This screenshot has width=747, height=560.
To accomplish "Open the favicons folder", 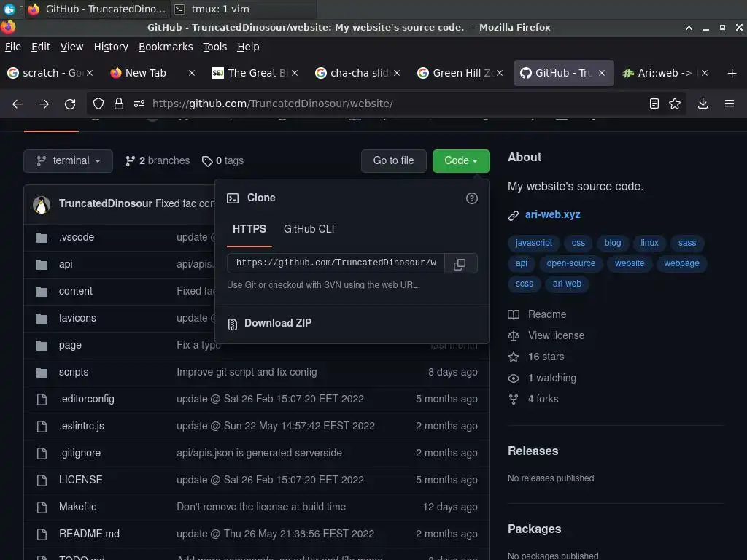I will (x=77, y=318).
